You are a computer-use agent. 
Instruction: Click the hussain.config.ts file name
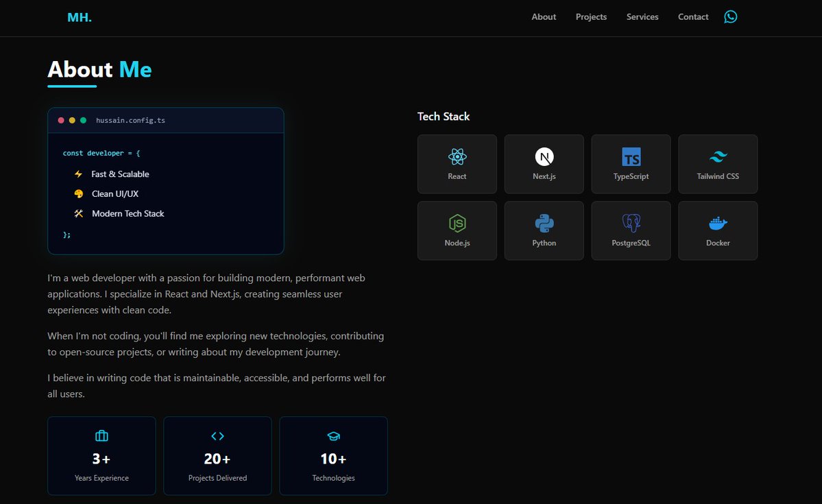130,120
